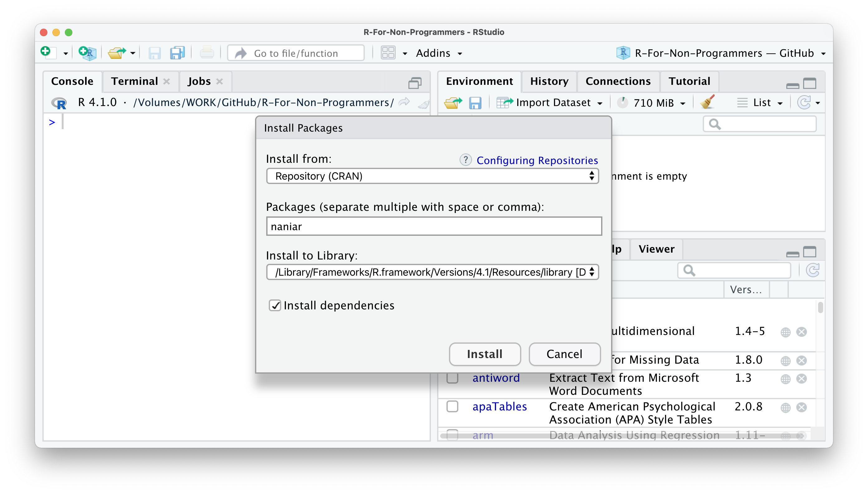
Task: Open the Install from Repository (CRAN) dropdown
Action: pos(432,176)
